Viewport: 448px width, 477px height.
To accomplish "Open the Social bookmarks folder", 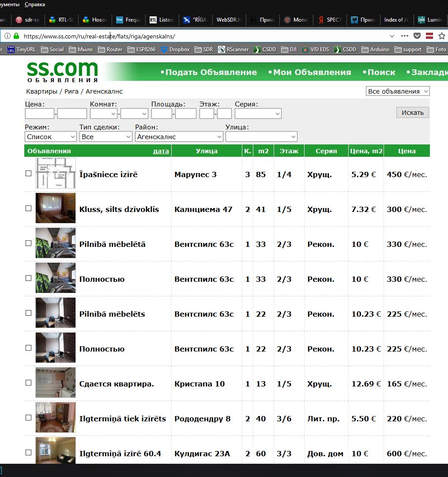I will pos(52,49).
